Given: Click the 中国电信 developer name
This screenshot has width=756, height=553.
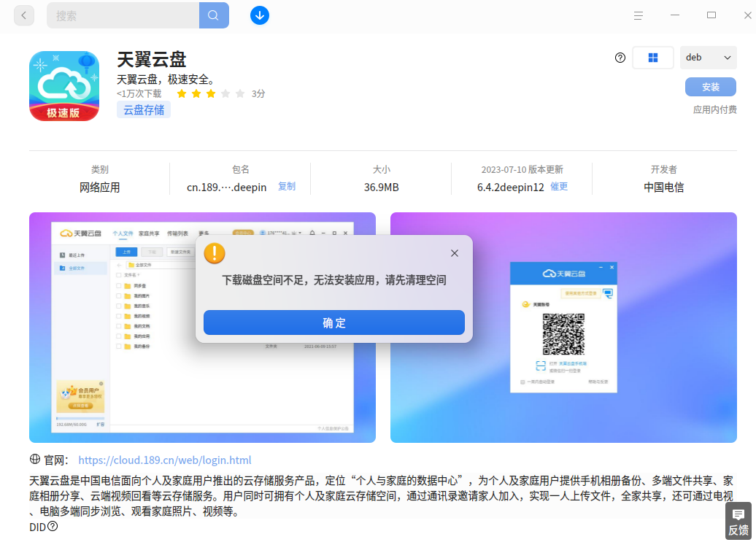Looking at the screenshot, I should click(x=664, y=187).
